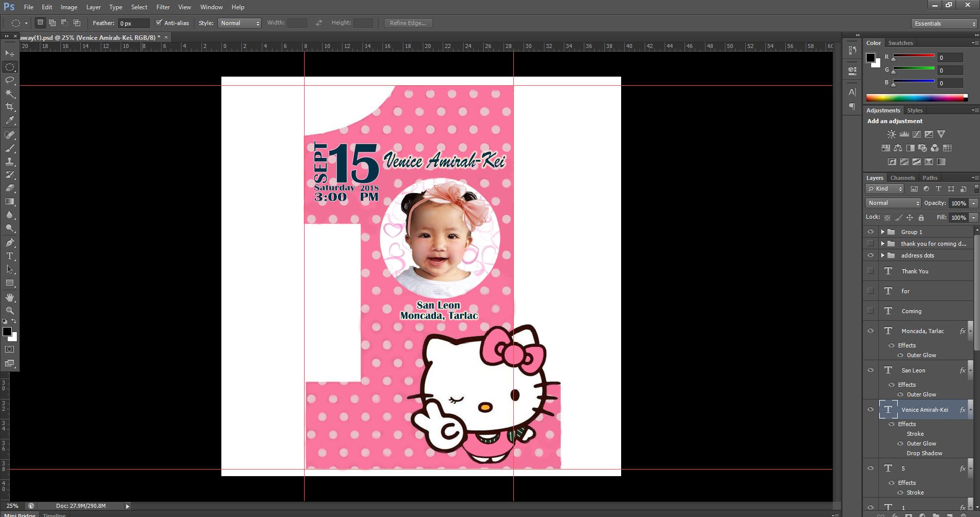Switch to the Swatches tab
Image resolution: width=980 pixels, height=517 pixels.
point(900,43)
